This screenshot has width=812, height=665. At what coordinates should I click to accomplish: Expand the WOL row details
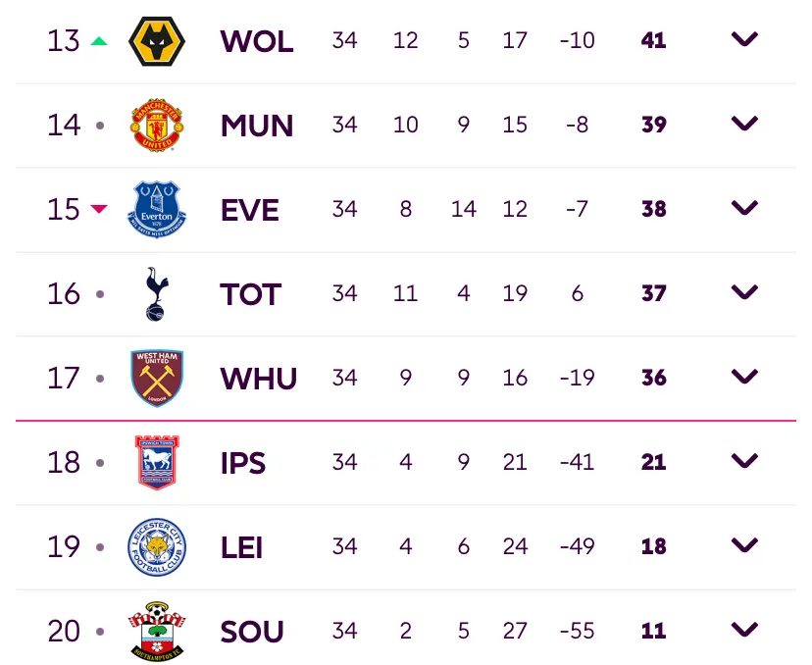(x=744, y=39)
